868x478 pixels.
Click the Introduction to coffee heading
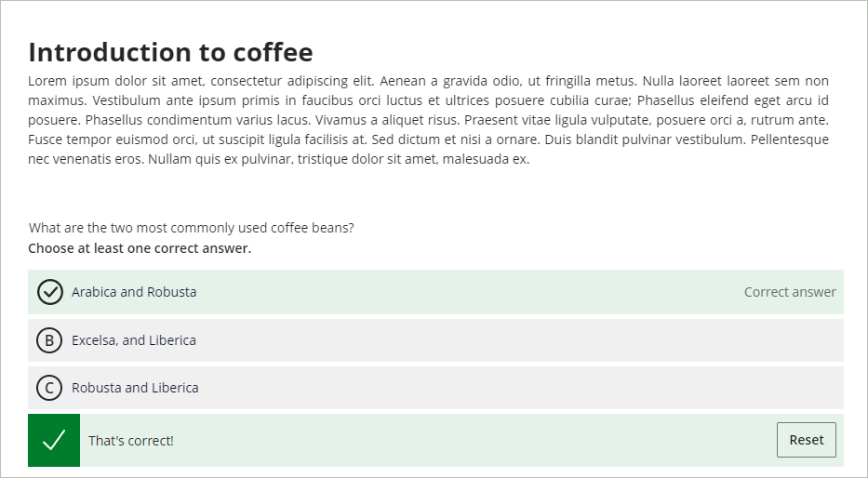[x=170, y=52]
